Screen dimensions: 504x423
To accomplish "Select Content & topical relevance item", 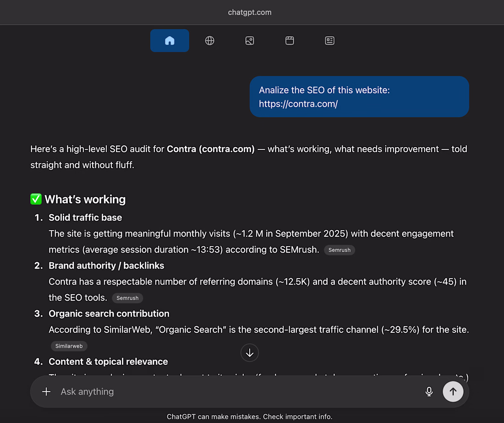I will point(108,362).
